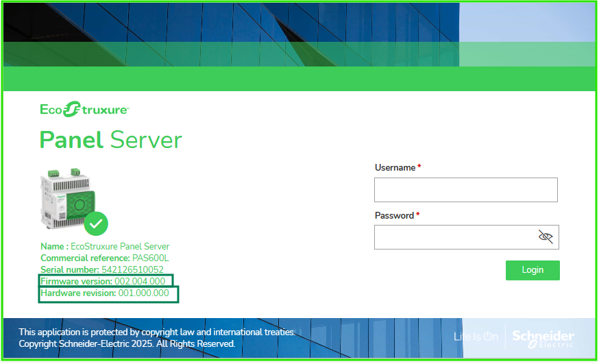Click the copyright notice line for 2025
599x364 pixels.
[x=127, y=343]
